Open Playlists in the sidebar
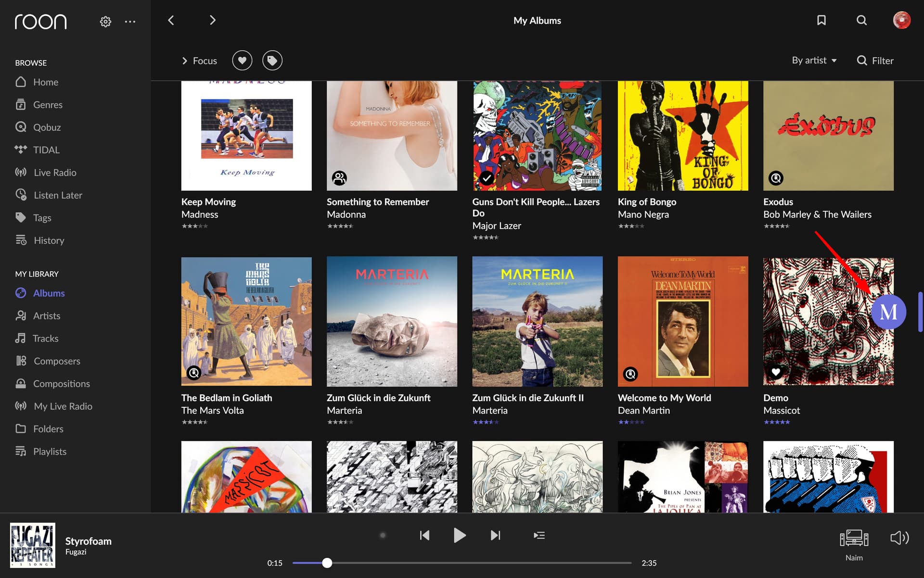 pyautogui.click(x=50, y=452)
